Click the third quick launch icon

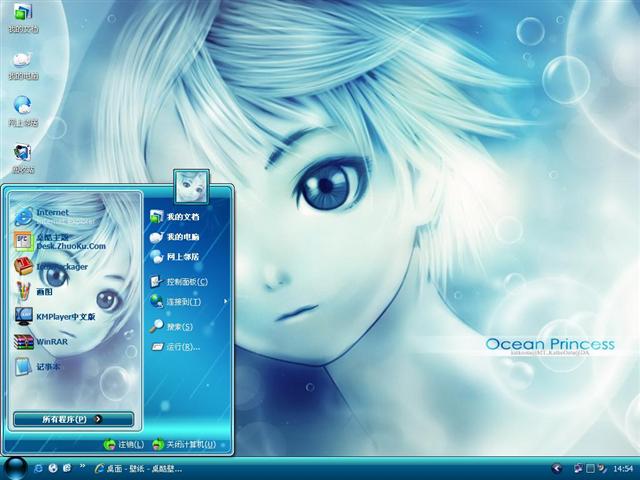(x=67, y=468)
